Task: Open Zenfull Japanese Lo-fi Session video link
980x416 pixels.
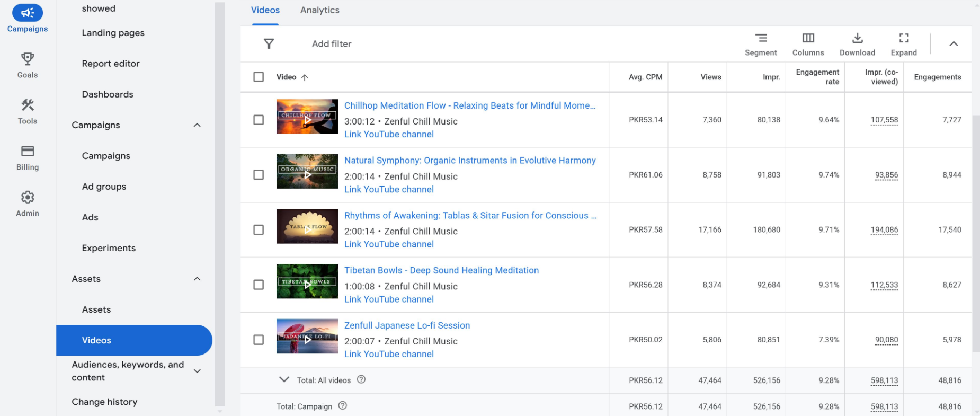Action: pyautogui.click(x=407, y=325)
